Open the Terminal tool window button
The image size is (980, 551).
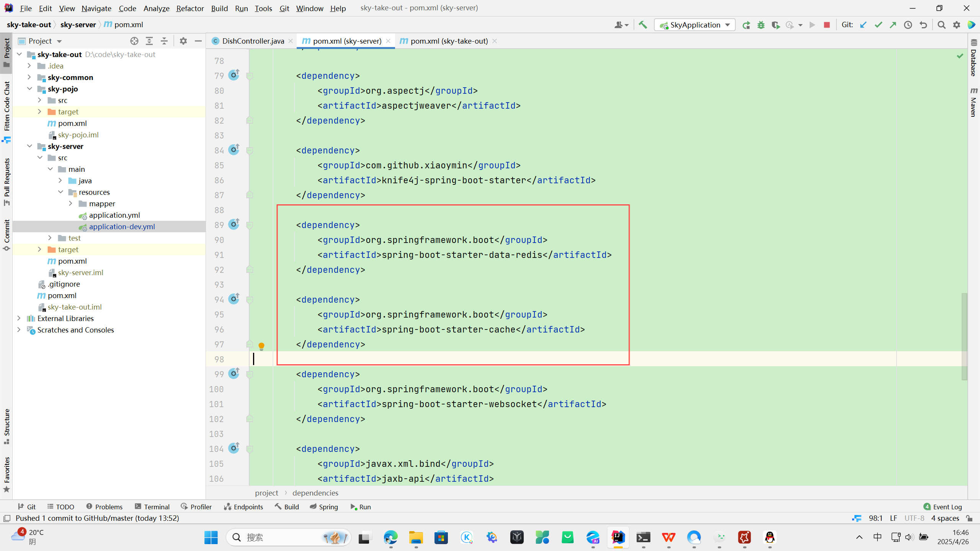point(152,507)
